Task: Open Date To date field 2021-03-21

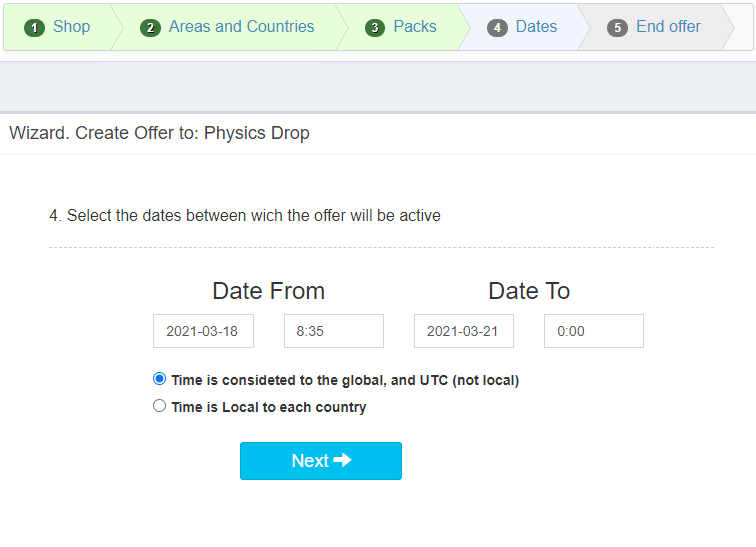Action: [x=464, y=331]
